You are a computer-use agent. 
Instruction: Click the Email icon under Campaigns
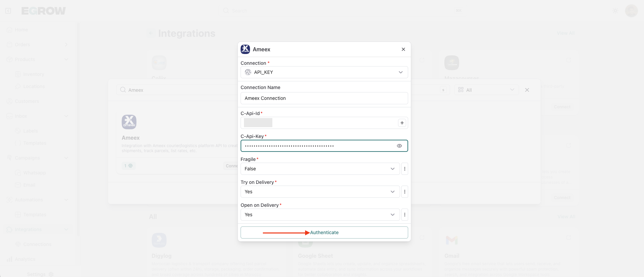tap(18, 185)
